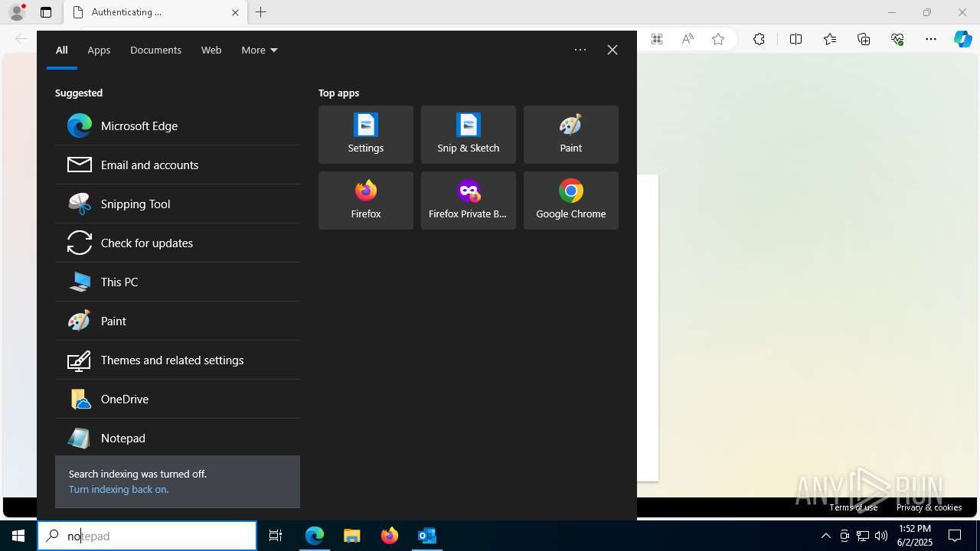Image resolution: width=980 pixels, height=551 pixels.
Task: Open Firefox from the taskbar
Action: (390, 536)
